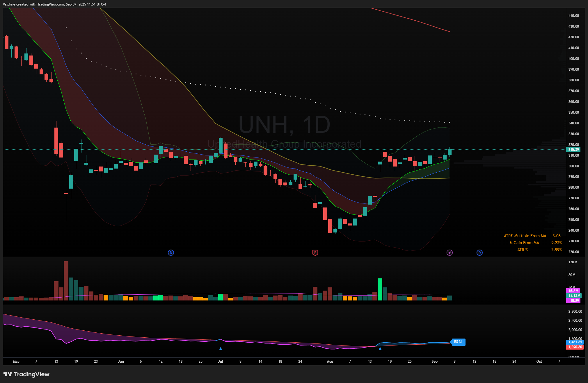Image resolution: width=588 pixels, height=383 pixels.
Task: Click the Sep label on time axis
Action: click(x=434, y=361)
